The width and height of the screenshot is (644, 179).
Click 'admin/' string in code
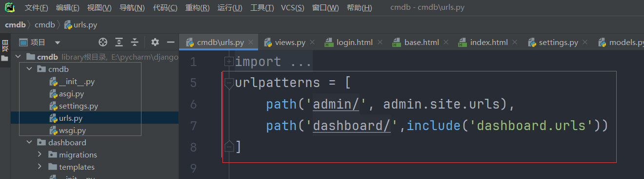click(x=336, y=104)
